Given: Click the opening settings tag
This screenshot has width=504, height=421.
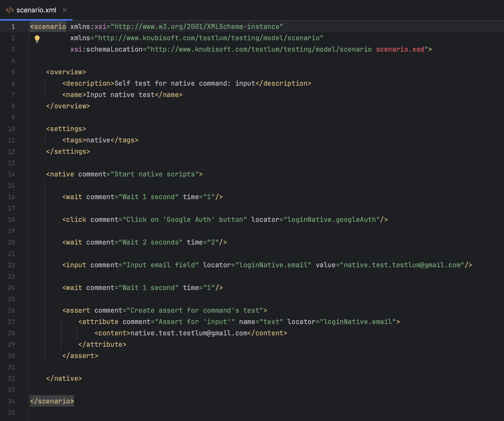Looking at the screenshot, I should pyautogui.click(x=66, y=129).
